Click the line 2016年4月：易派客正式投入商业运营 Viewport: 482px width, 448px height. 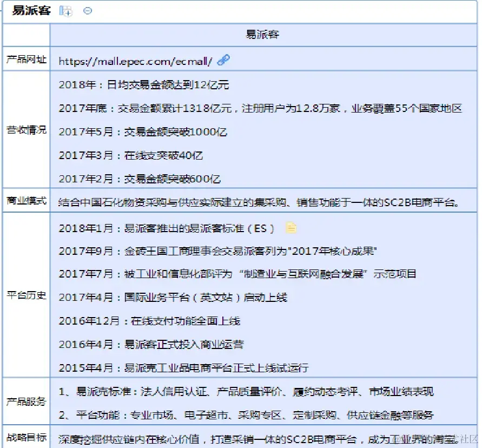151,344
